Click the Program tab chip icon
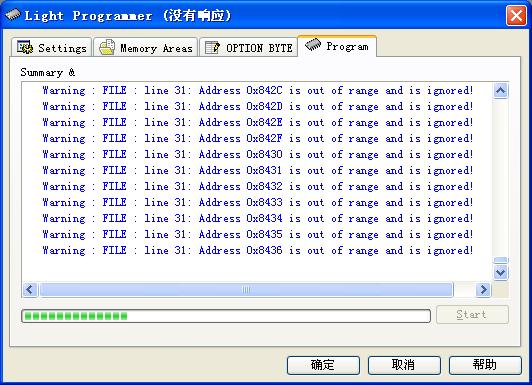532x385 pixels. pos(313,45)
